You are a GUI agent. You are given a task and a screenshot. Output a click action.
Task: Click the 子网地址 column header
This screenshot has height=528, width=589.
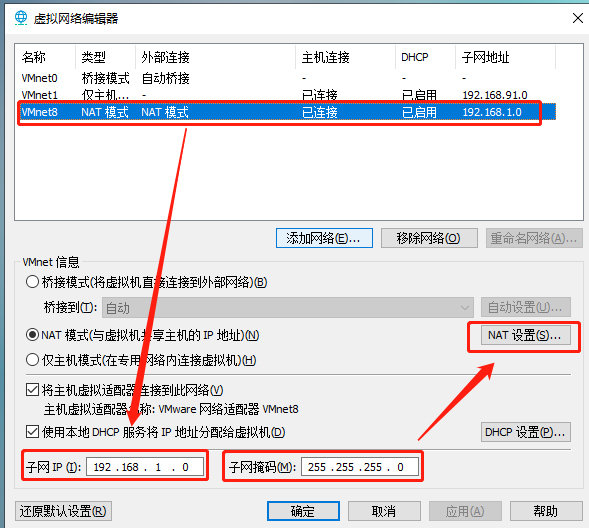[506, 57]
